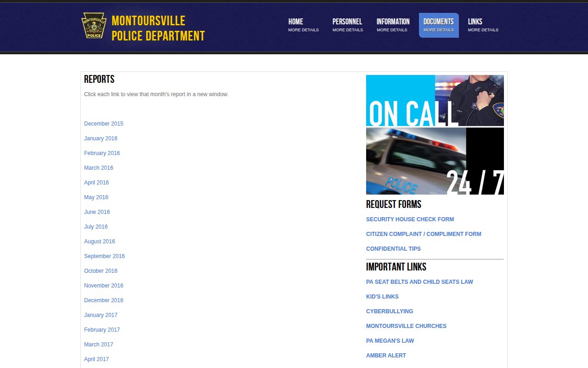The width and height of the screenshot is (588, 368).
Task: Select the Documents menu item
Action: point(439,25)
